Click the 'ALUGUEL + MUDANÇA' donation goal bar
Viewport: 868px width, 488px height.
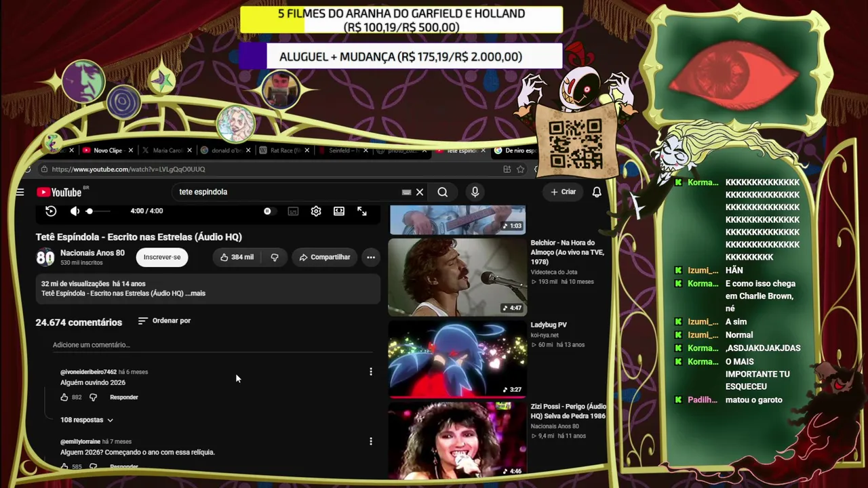coord(401,57)
